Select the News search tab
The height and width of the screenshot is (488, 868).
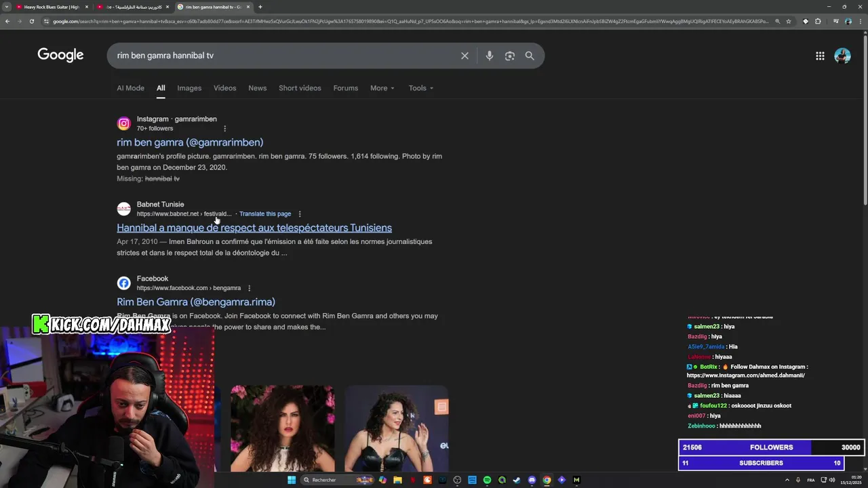(257, 88)
